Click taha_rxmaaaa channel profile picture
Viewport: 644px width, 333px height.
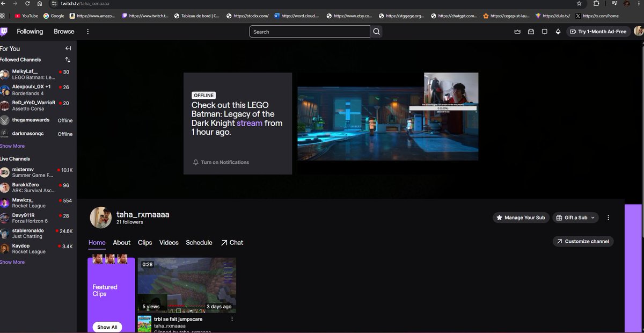[x=100, y=217]
